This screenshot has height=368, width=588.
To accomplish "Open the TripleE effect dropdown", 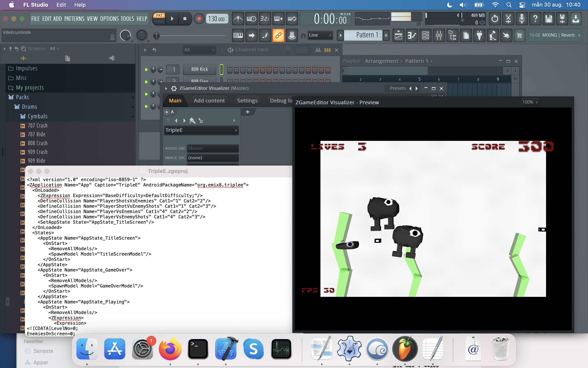I will point(202,130).
